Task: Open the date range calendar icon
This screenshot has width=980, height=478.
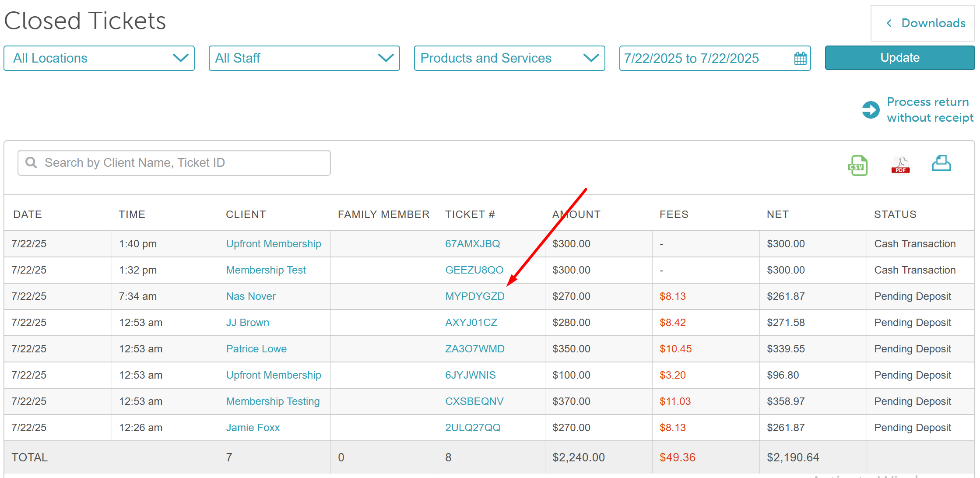Action: pos(800,58)
